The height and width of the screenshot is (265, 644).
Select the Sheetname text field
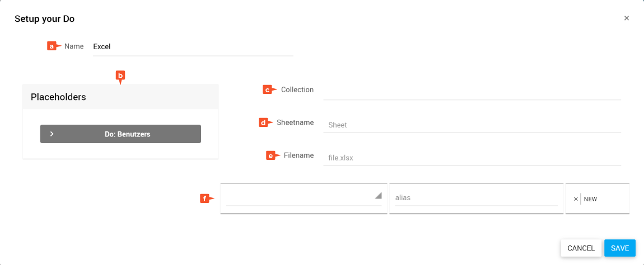point(472,125)
